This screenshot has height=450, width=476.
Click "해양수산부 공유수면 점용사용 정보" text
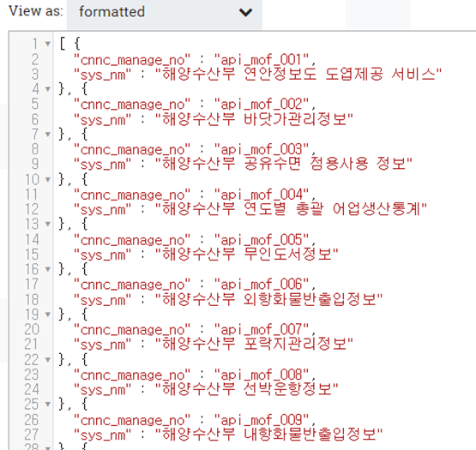[284, 164]
